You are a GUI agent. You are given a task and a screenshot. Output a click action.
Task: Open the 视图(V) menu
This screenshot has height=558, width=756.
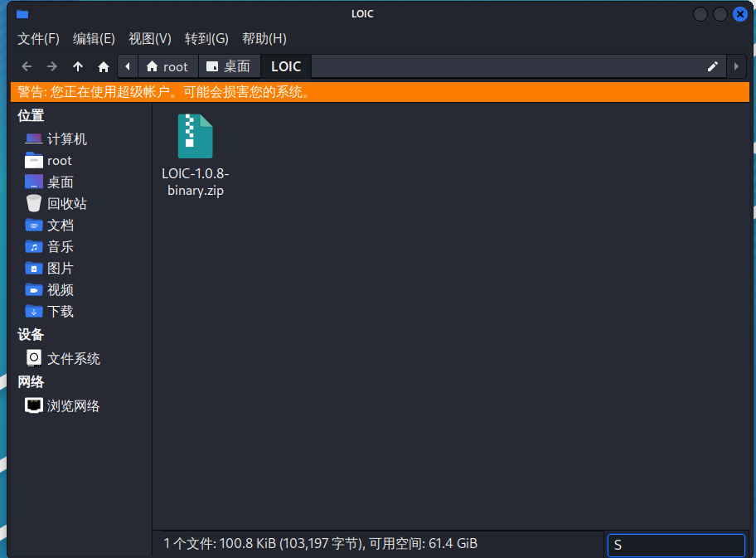[x=149, y=39]
